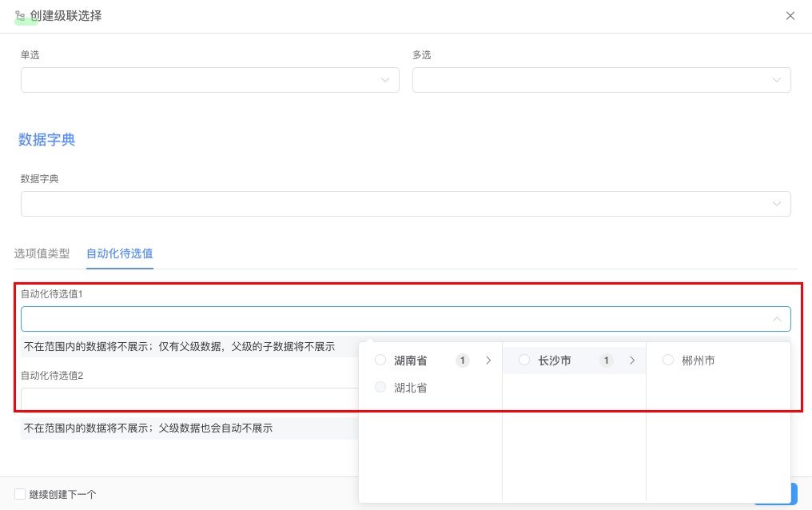Expand 长沙市 to show its child options

[x=632, y=360]
